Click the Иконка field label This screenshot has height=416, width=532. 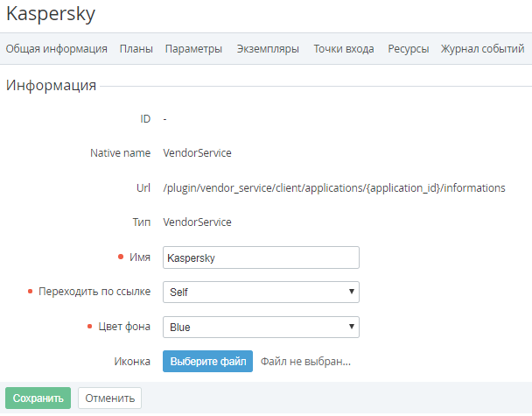pos(132,362)
